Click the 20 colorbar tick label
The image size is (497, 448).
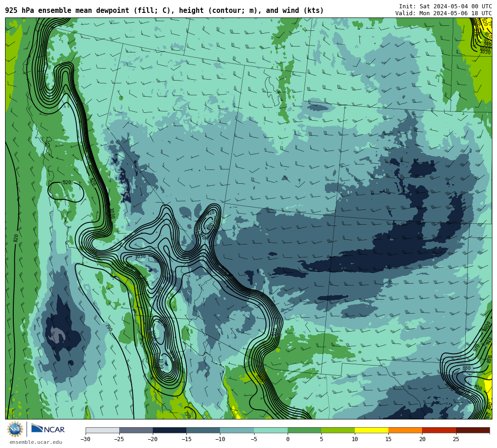(422, 439)
